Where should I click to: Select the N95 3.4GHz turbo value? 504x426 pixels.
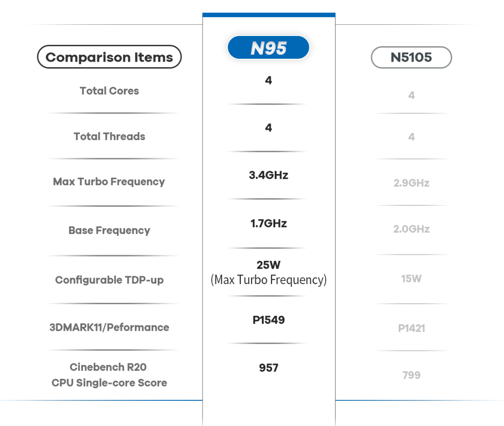point(268,175)
